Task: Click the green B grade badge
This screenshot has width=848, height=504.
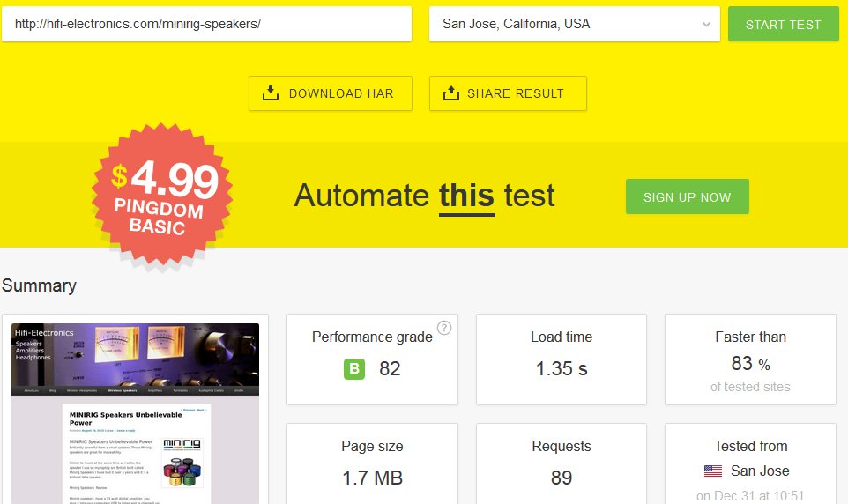Action: 354,369
